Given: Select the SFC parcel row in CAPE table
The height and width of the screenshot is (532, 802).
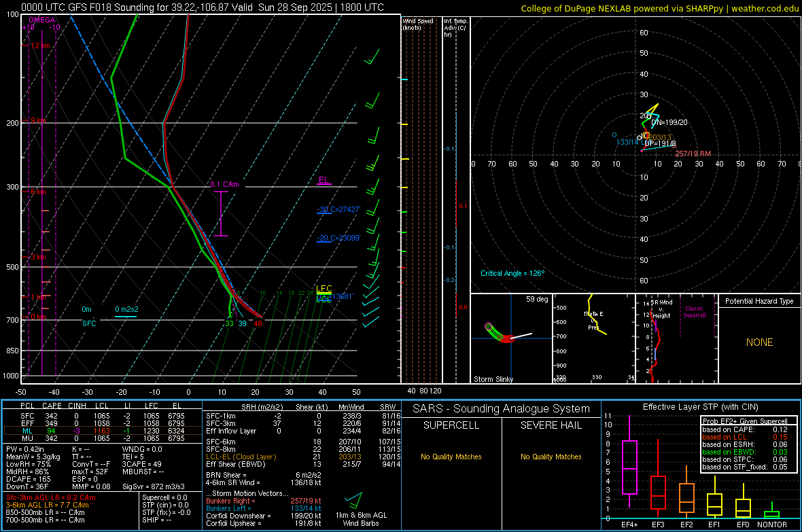Looking at the screenshot, I should (101, 416).
